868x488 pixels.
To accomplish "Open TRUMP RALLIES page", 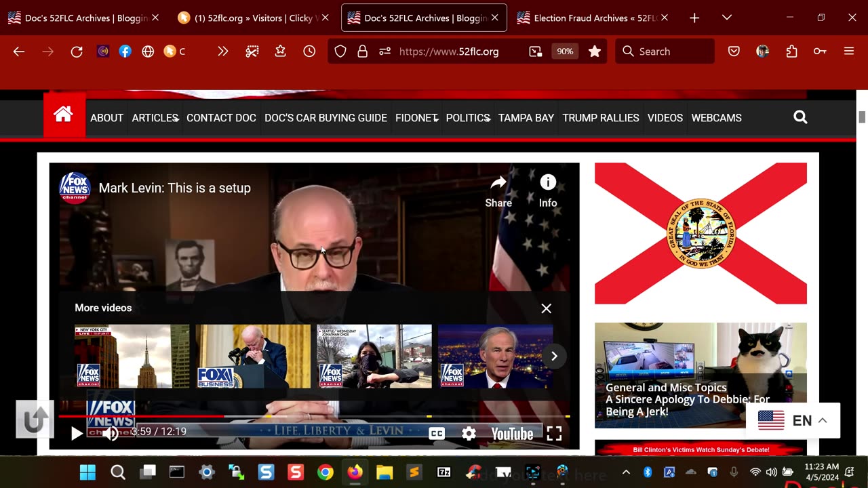I will 601,118.
